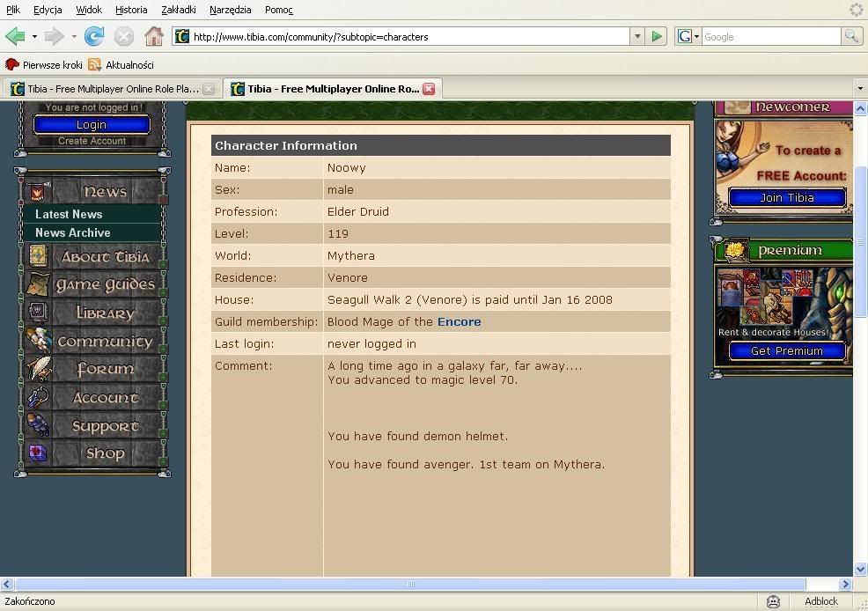The height and width of the screenshot is (611, 868).
Task: Click the Stop loading icon
Action: coord(123,36)
